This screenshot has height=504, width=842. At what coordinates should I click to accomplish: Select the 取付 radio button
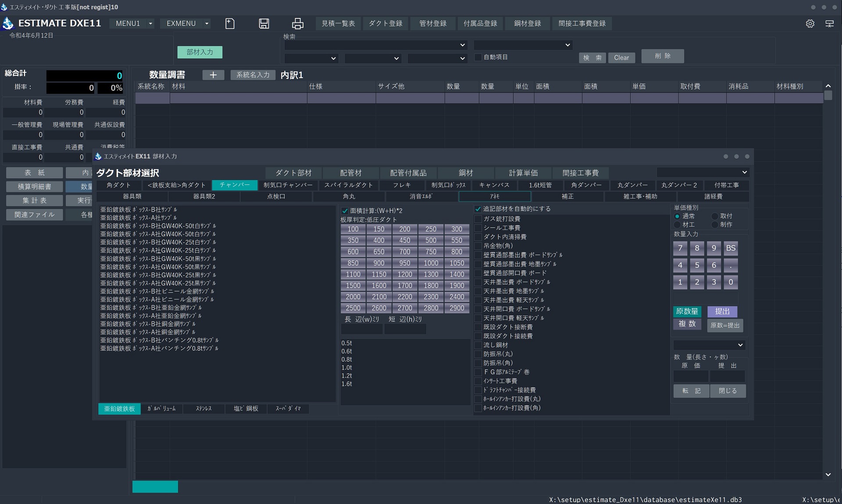tap(715, 216)
